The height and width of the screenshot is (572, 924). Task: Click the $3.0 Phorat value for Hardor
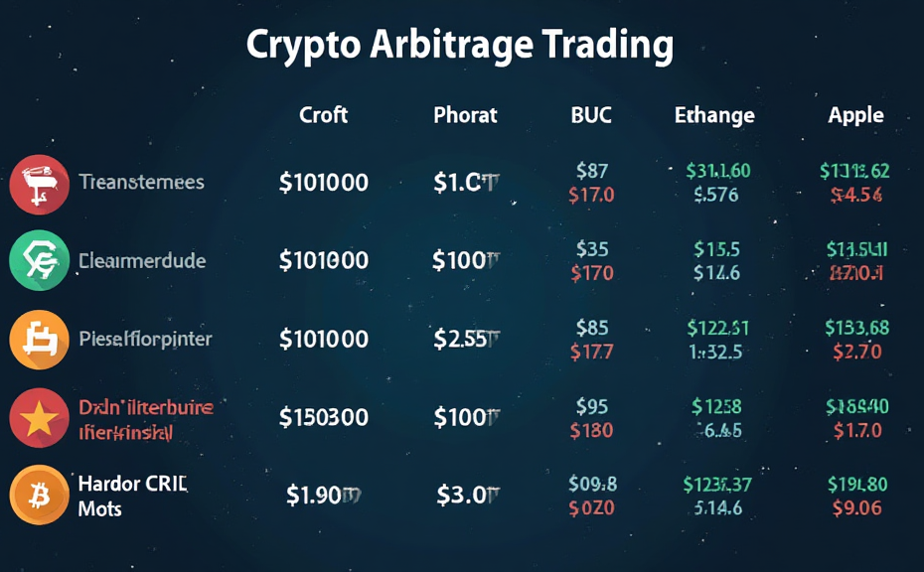pos(466,495)
